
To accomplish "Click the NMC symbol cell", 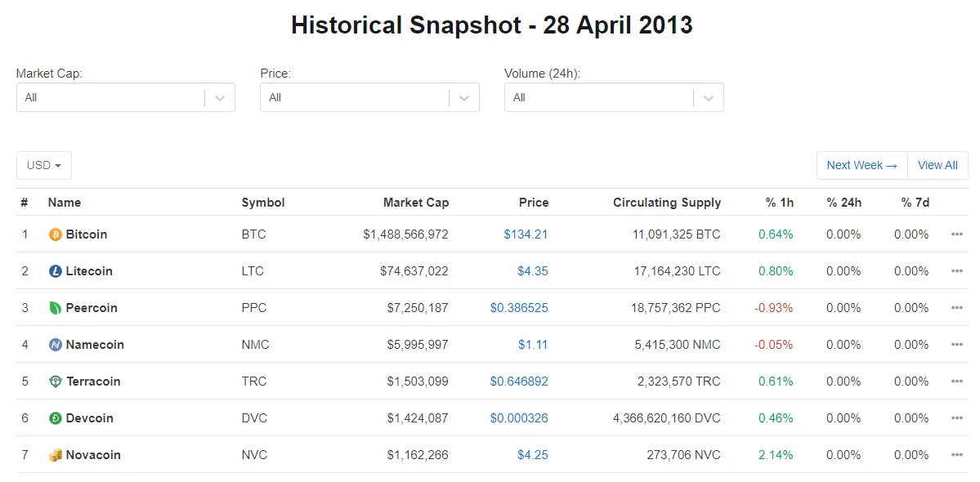I will pyautogui.click(x=256, y=345).
